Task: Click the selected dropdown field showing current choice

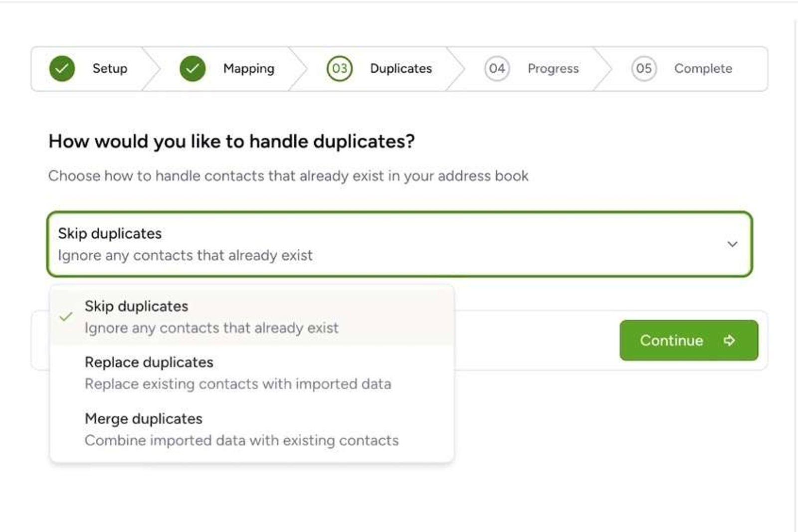Action: tap(399, 244)
